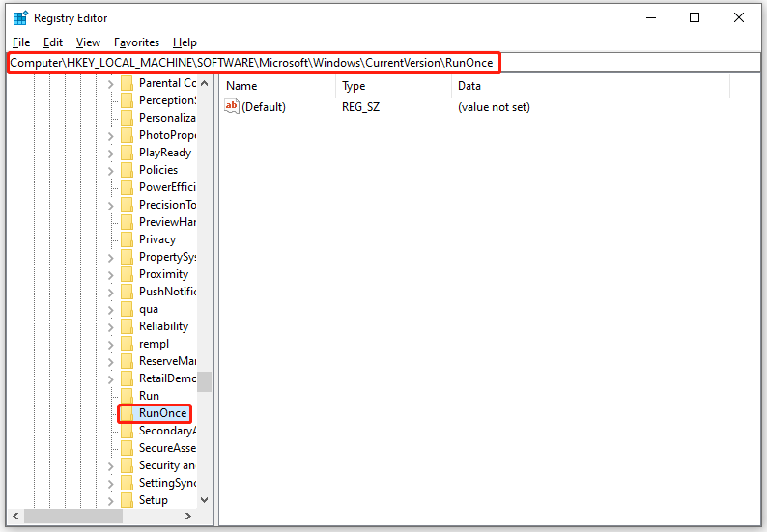Image resolution: width=767 pixels, height=532 pixels.
Task: Maximize the Registry Editor window
Action: (x=695, y=18)
